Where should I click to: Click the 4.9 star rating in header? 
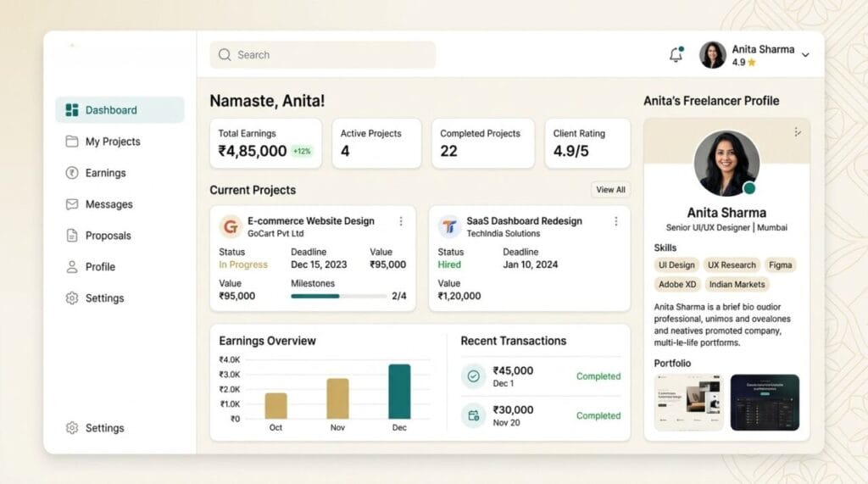point(743,63)
